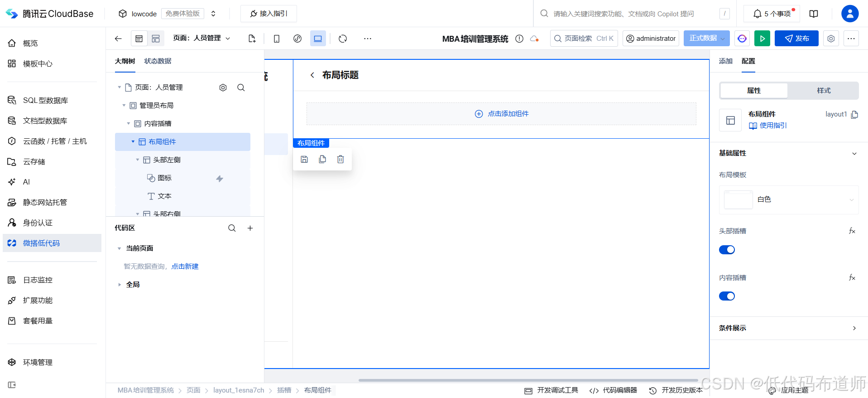The width and height of the screenshot is (868, 398).
Task: Click the info icon beside MBA培训管理系统
Action: pos(519,39)
